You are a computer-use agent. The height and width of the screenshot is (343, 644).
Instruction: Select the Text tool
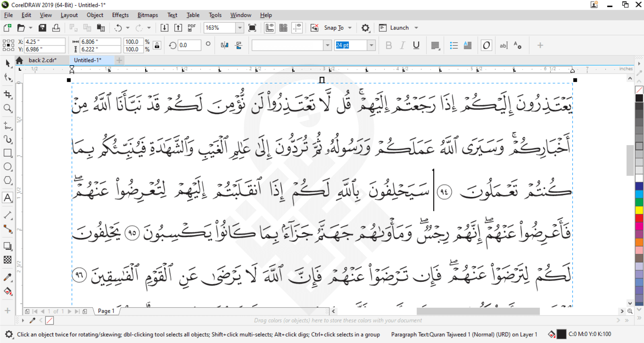coord(8,197)
